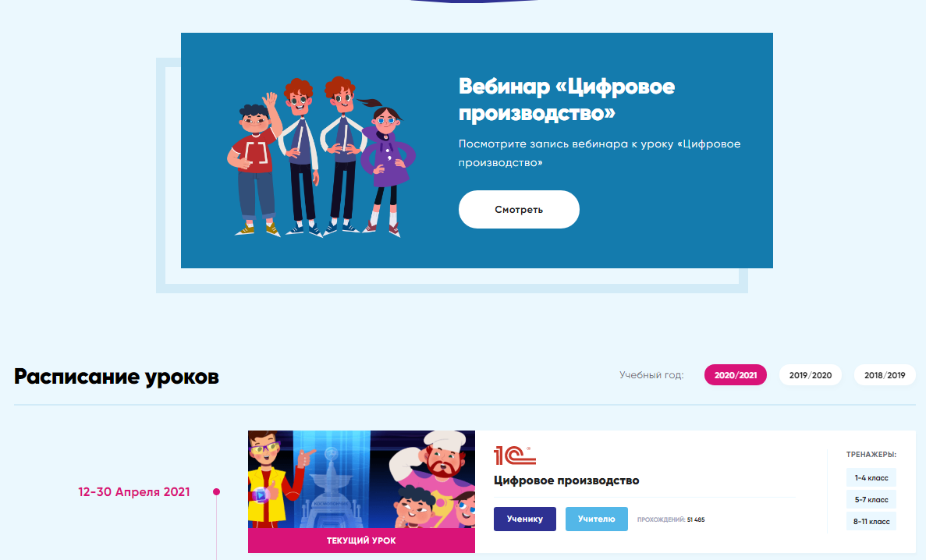This screenshot has height=560, width=926.
Task: Switch to the 2018/2019 school year
Action: pos(885,375)
